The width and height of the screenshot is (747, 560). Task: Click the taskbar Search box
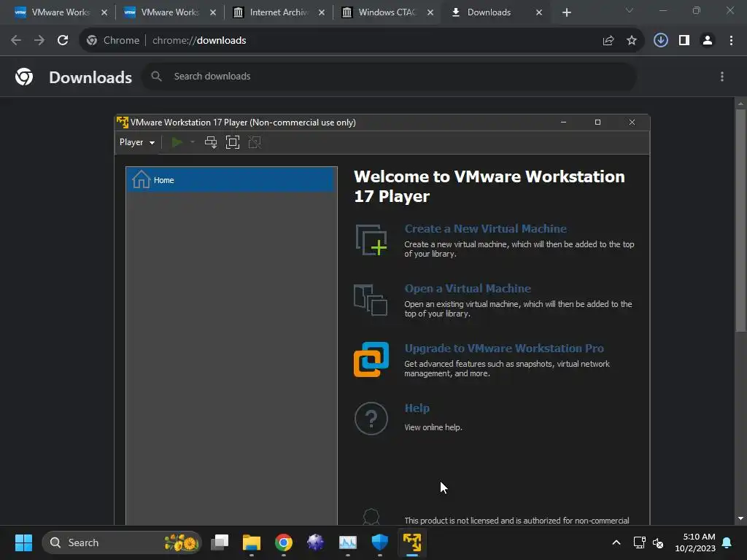122,542
